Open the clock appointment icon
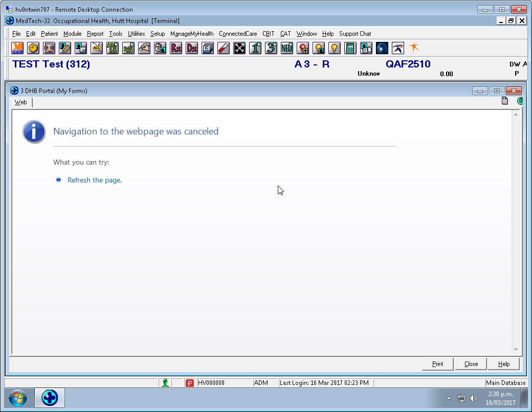Viewport: 532px width, 412px height. [33, 48]
